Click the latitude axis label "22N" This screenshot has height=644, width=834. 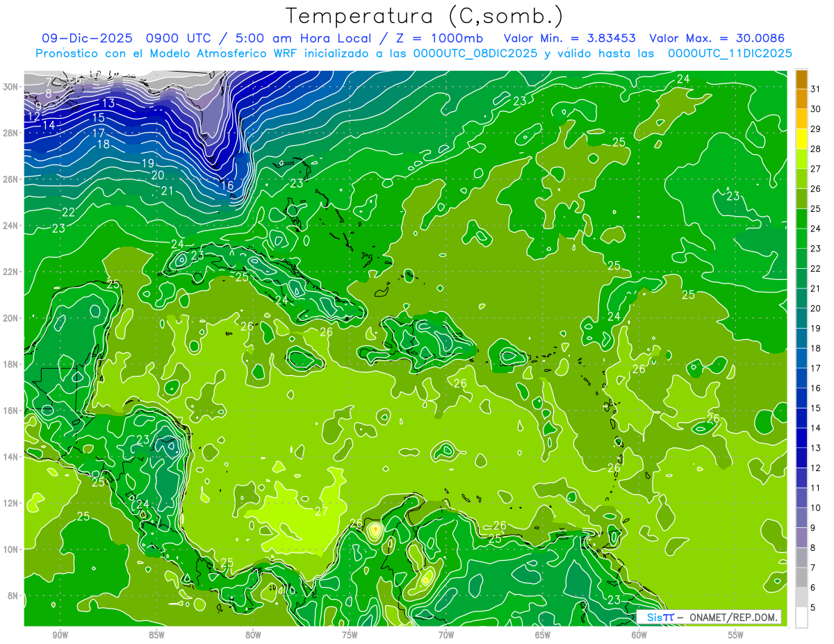pyautogui.click(x=12, y=272)
